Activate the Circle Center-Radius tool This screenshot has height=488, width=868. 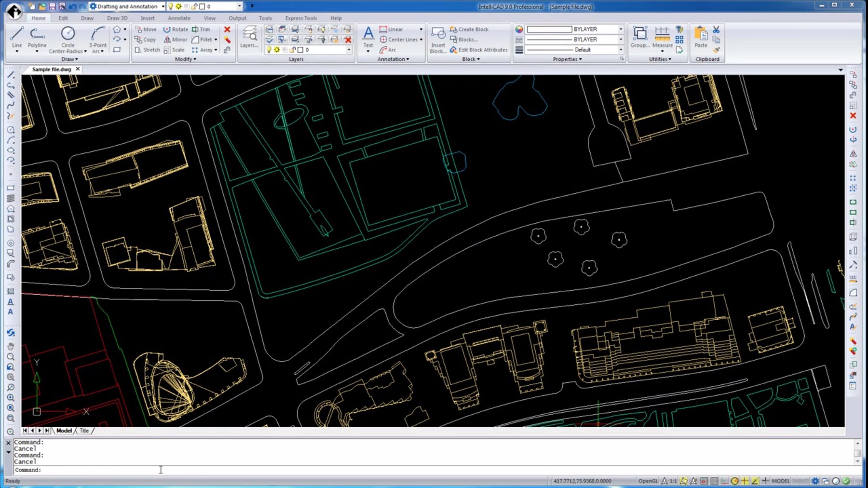click(68, 34)
